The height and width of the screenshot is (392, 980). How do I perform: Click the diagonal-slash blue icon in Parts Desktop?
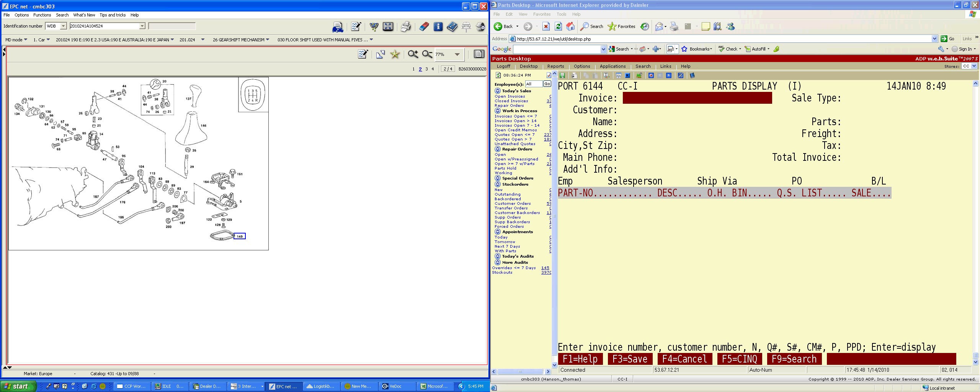point(680,75)
